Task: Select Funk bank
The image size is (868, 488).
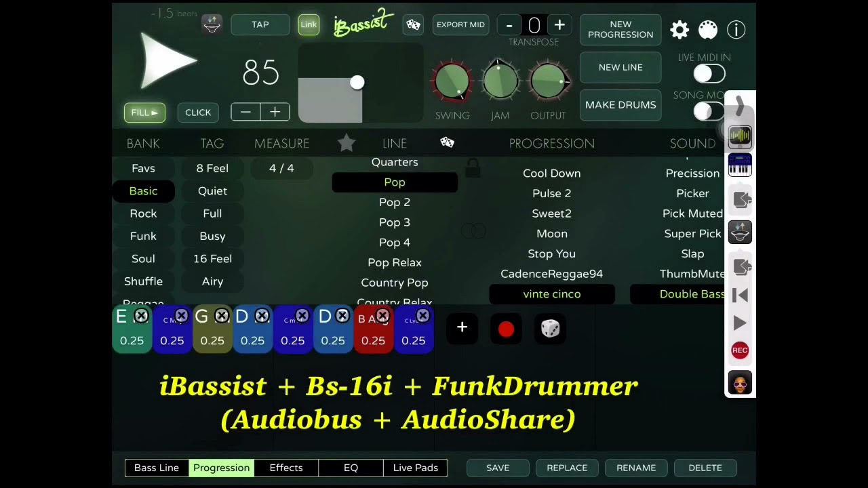Action: 143,236
